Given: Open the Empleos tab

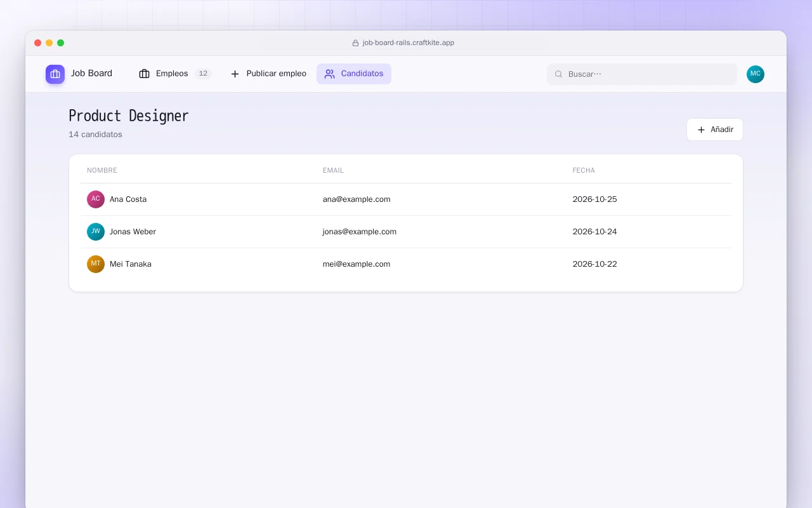Looking at the screenshot, I should [x=174, y=74].
